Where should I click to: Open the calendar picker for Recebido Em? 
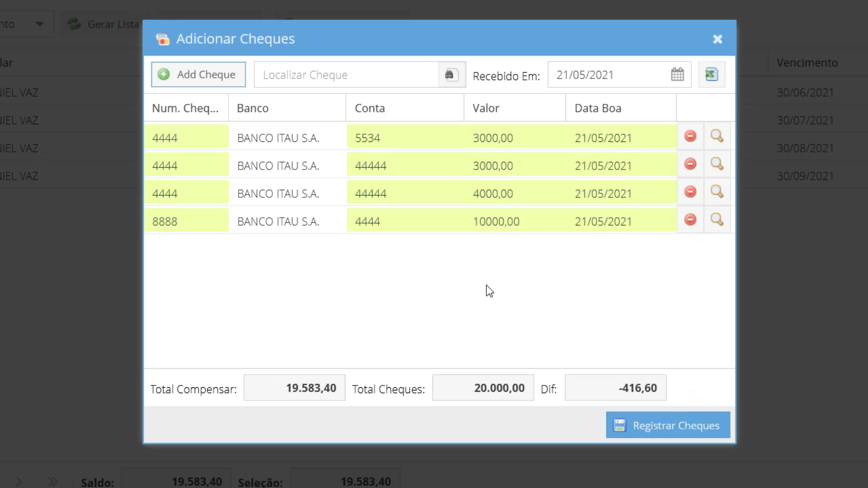(x=677, y=75)
